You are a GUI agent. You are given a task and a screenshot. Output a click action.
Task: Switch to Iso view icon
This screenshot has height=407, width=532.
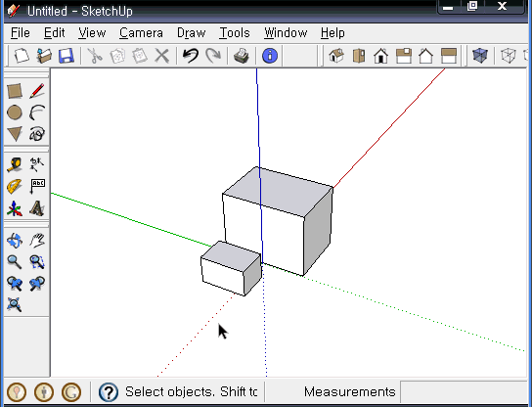click(x=336, y=56)
